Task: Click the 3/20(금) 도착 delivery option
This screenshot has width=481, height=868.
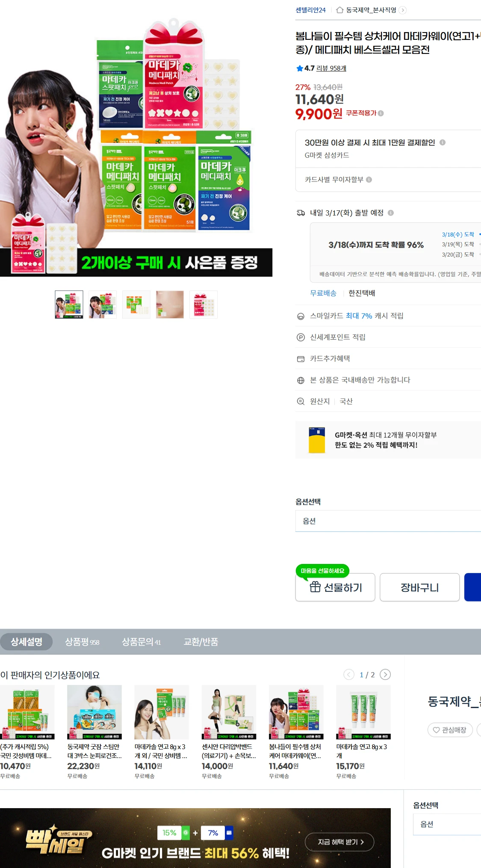Action: 458,254
